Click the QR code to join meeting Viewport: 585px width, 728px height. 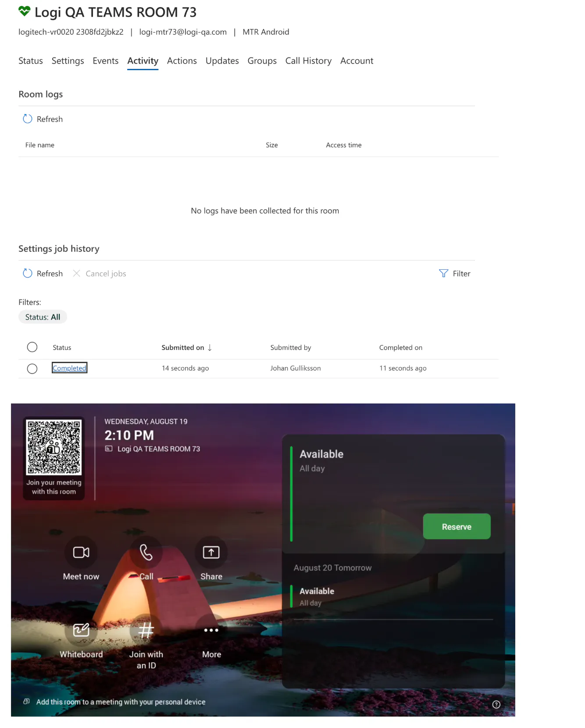[54, 447]
